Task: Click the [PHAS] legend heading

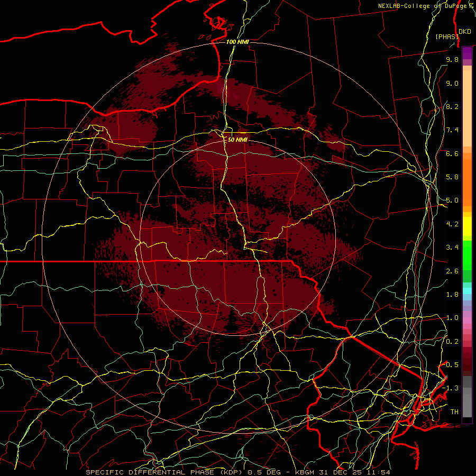Action: [x=447, y=36]
